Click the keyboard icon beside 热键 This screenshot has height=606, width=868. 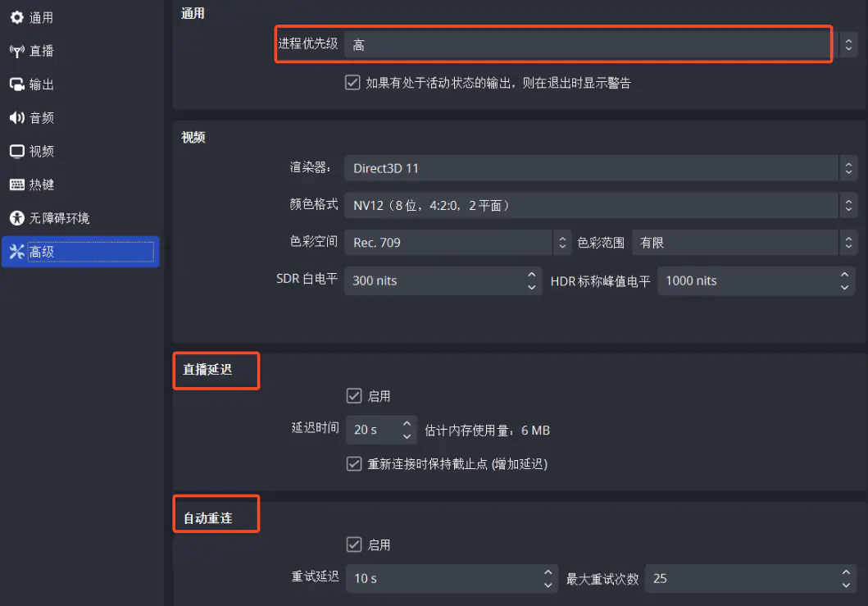coord(17,185)
